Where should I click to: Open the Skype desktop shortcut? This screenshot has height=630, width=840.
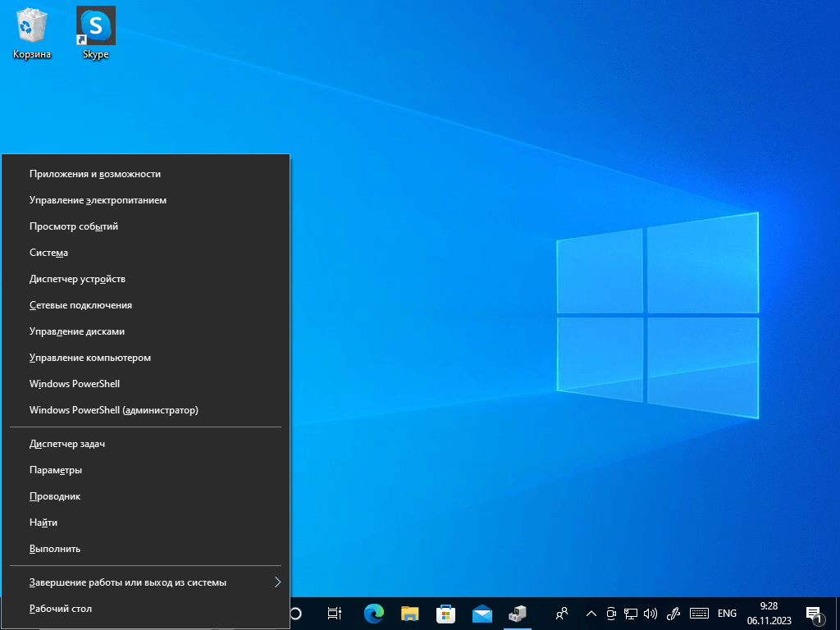[96, 33]
